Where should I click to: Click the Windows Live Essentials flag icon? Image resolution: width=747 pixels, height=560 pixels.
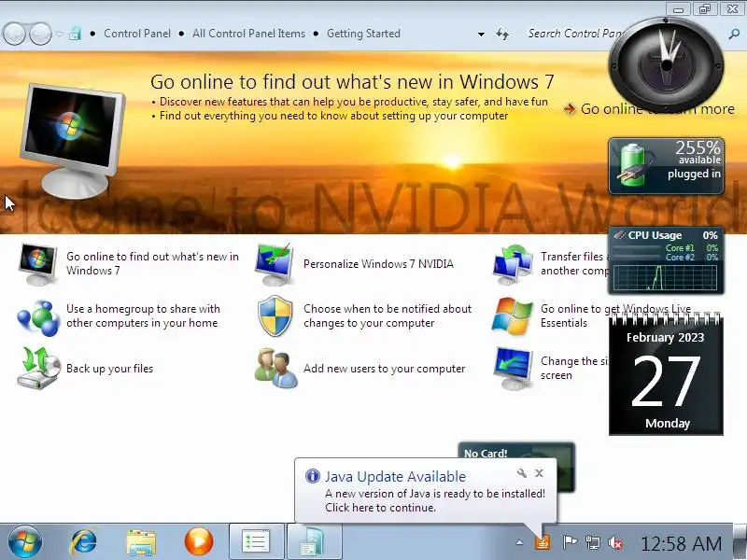(512, 316)
